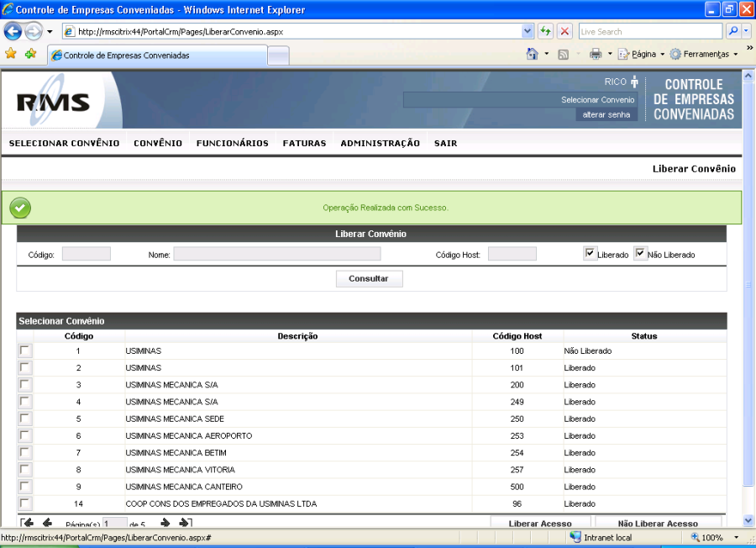
Task: Check the row with Código Host 249
Action: (x=24, y=401)
